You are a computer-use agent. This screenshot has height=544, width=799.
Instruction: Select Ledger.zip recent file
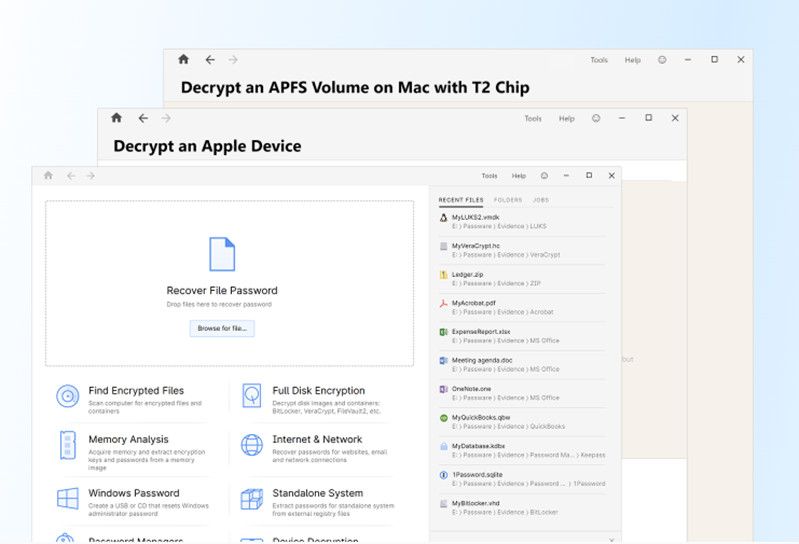(x=522, y=279)
